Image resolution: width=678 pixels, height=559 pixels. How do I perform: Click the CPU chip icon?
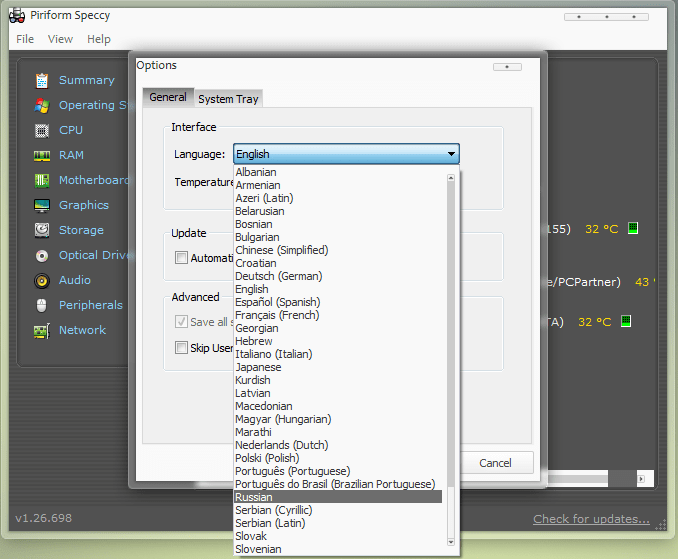pyautogui.click(x=42, y=131)
